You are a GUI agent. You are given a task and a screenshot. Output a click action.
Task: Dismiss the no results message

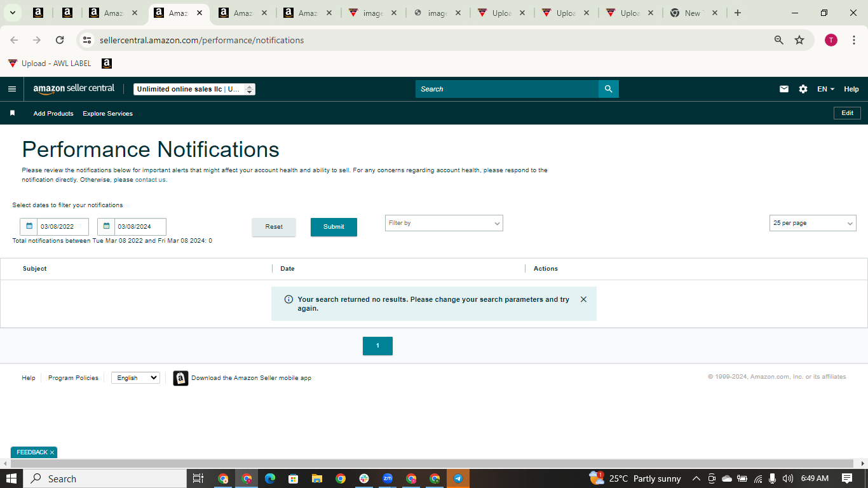pyautogui.click(x=583, y=299)
